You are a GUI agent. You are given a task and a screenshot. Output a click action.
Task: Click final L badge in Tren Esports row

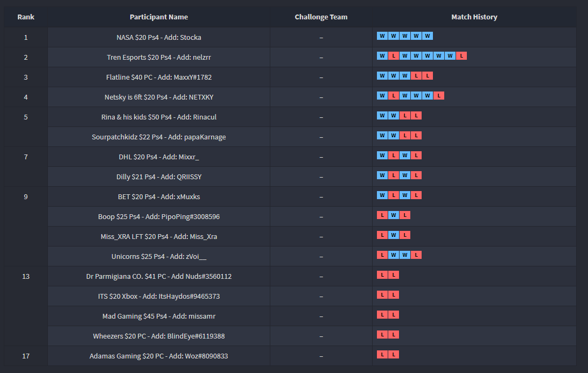coord(461,56)
